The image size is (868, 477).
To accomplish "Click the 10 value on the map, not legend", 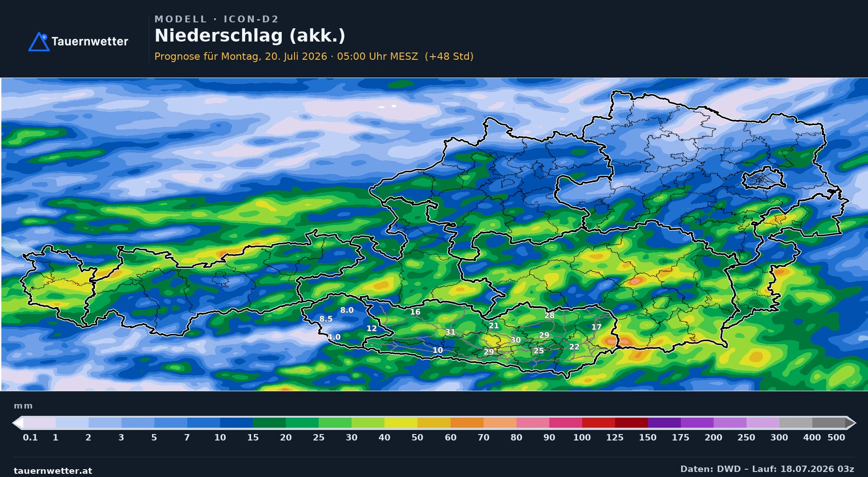I will click(x=438, y=350).
